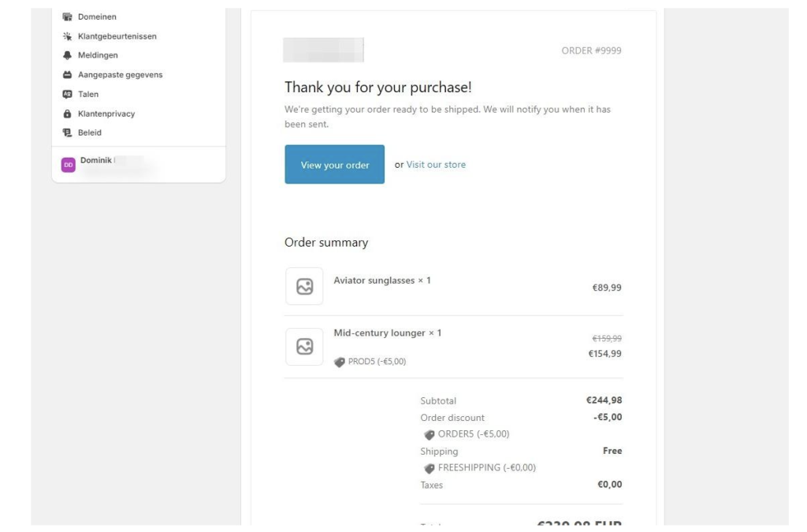
Task: Click Mid-century lounger image placeholder
Action: click(x=304, y=346)
